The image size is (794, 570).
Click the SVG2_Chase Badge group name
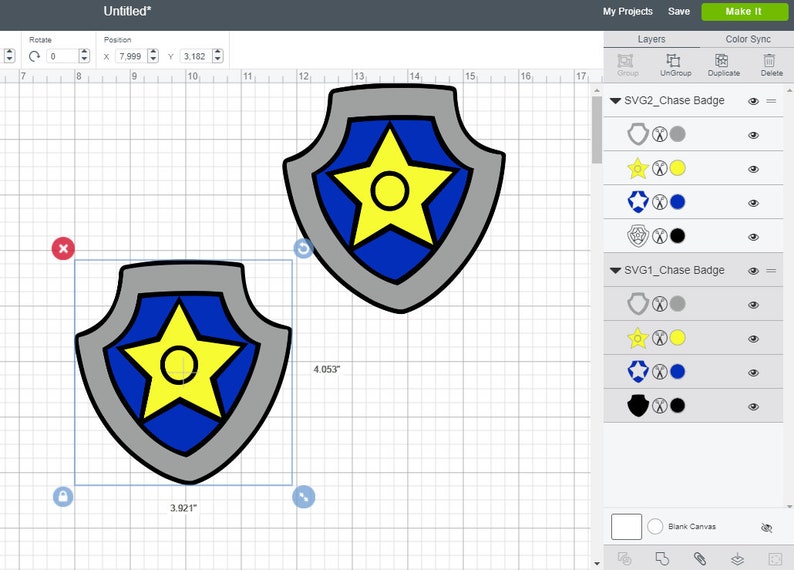point(674,100)
